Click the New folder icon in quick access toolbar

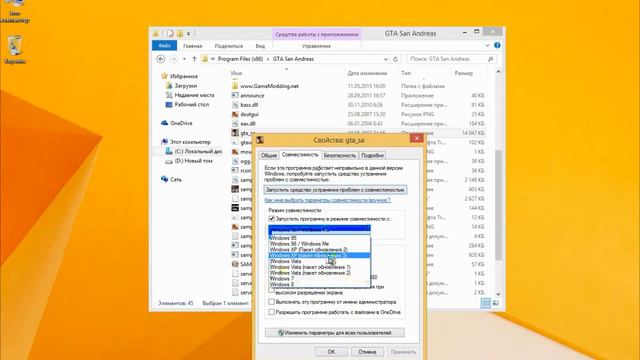tap(180, 33)
